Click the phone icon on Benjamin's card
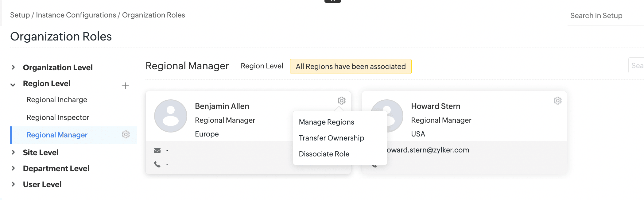Screen dimensions: 644x200 [x=157, y=164]
